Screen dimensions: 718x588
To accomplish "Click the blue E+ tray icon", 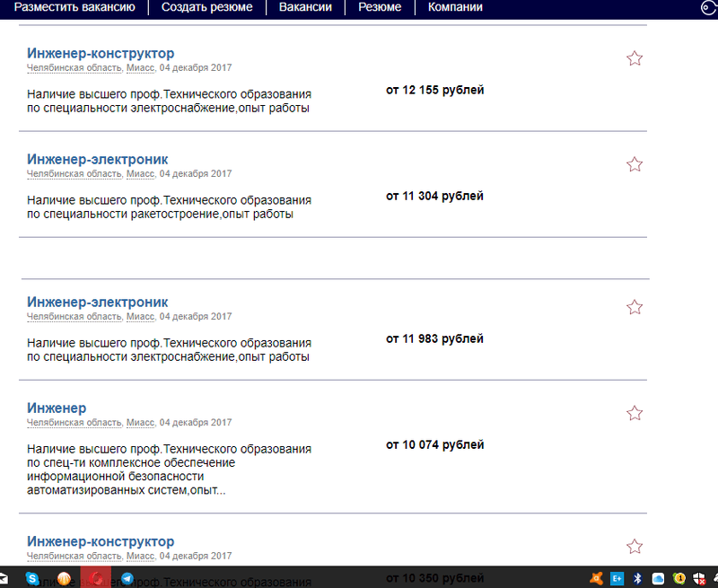I will [617, 579].
